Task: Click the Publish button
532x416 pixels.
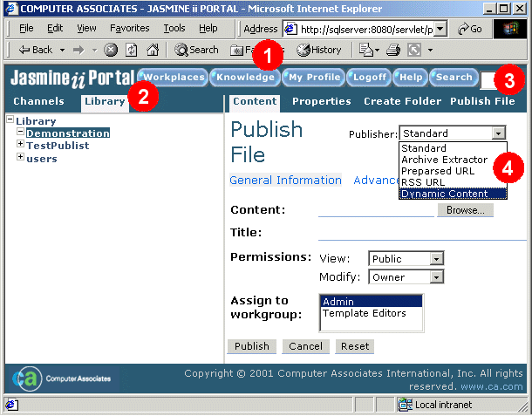Action: (x=252, y=346)
